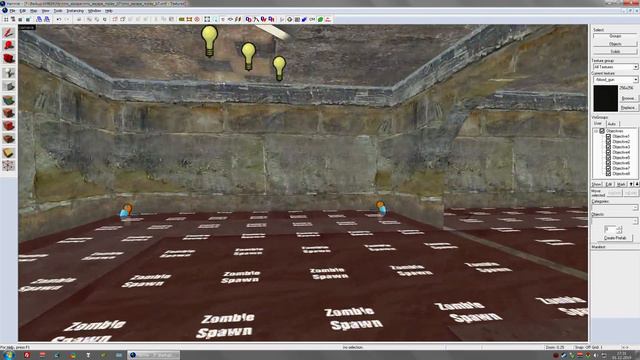
Task: Select the Apply decals tool
Action: (x=9, y=126)
